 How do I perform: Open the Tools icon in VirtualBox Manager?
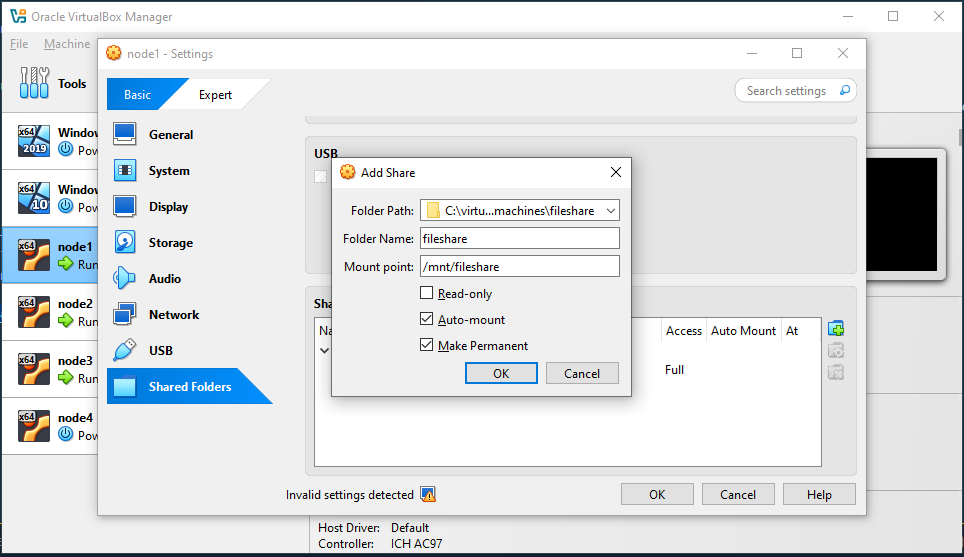pyautogui.click(x=34, y=83)
